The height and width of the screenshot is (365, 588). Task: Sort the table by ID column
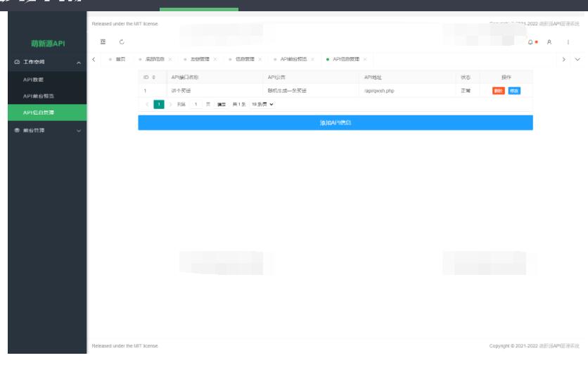pyautogui.click(x=151, y=77)
